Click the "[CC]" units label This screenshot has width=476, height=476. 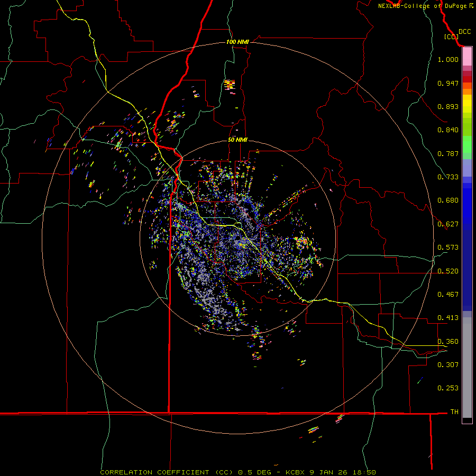[451, 36]
